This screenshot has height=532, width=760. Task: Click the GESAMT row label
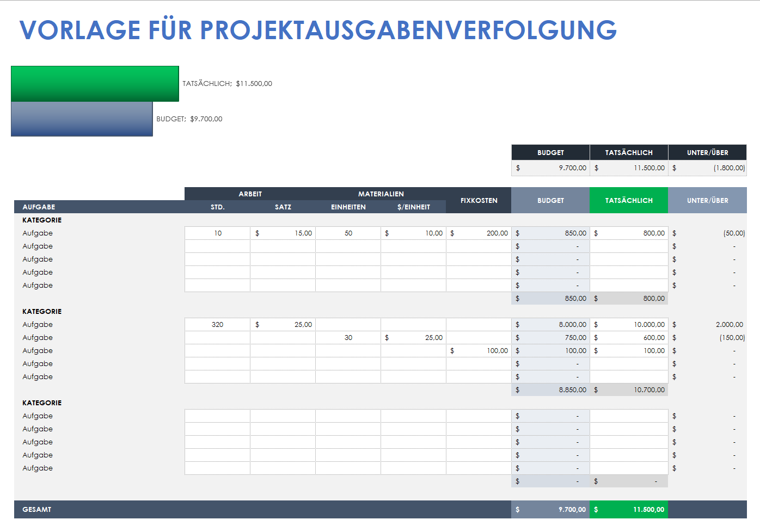pos(36,510)
